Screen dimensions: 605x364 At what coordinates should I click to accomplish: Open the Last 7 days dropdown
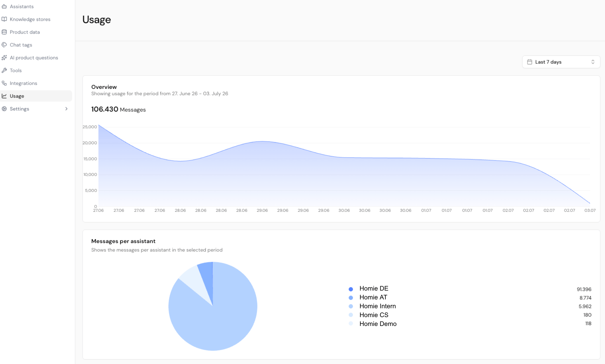pos(561,62)
